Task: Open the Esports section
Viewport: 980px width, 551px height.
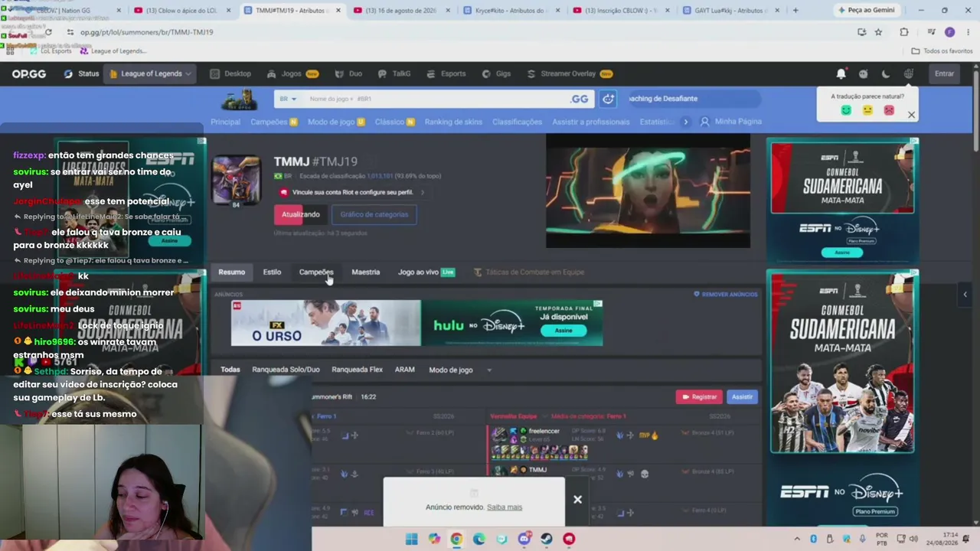Action: tap(446, 73)
